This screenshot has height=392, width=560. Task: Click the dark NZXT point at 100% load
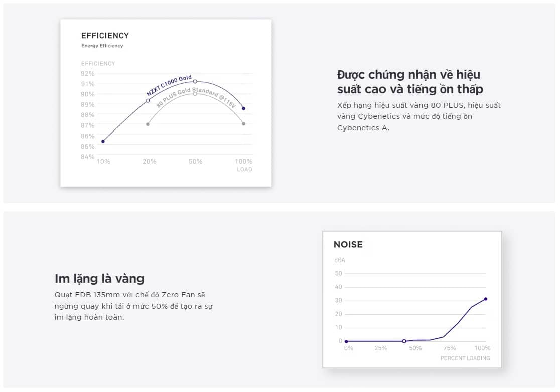pyautogui.click(x=244, y=108)
